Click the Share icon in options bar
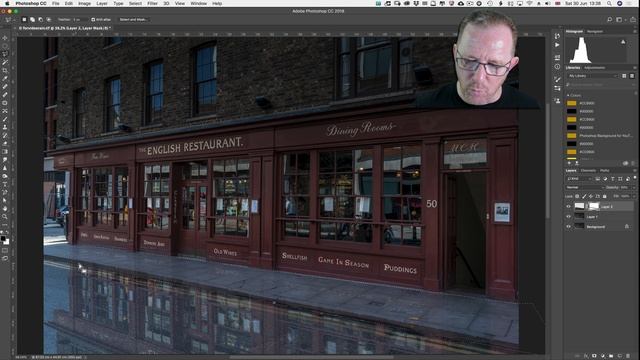640x360 pixels. (x=632, y=20)
